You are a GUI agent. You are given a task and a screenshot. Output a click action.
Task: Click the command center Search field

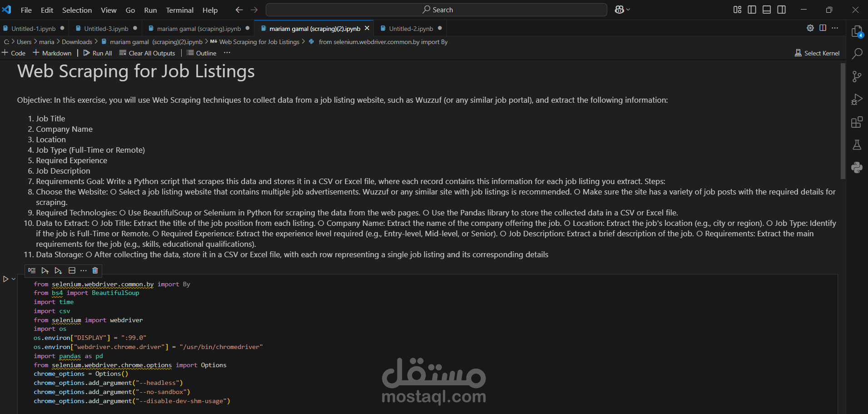tap(436, 10)
